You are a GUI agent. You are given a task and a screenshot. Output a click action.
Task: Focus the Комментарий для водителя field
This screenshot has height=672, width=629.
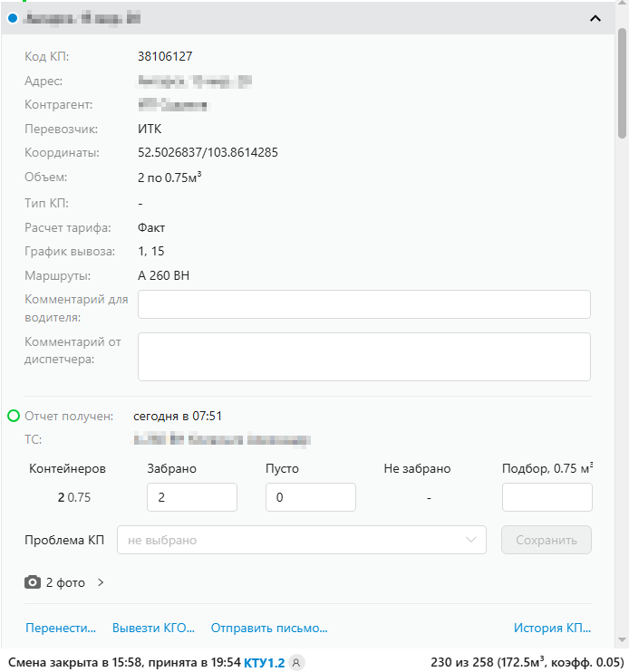click(363, 305)
